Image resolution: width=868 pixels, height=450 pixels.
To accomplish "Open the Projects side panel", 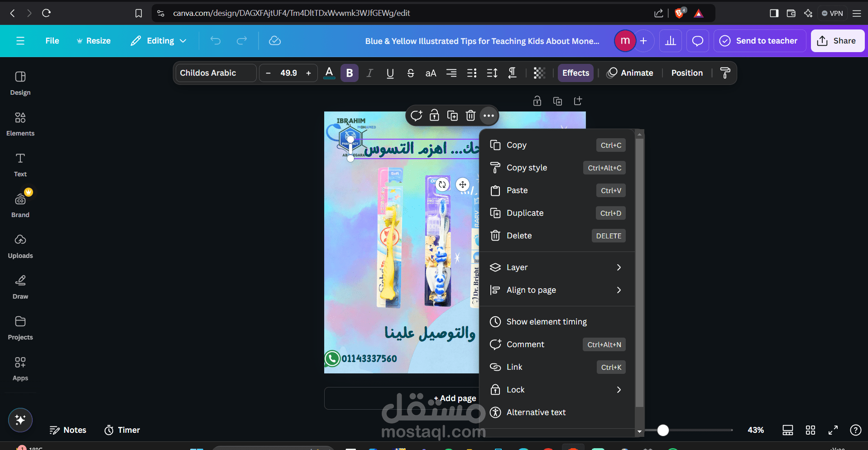I will 20,328.
